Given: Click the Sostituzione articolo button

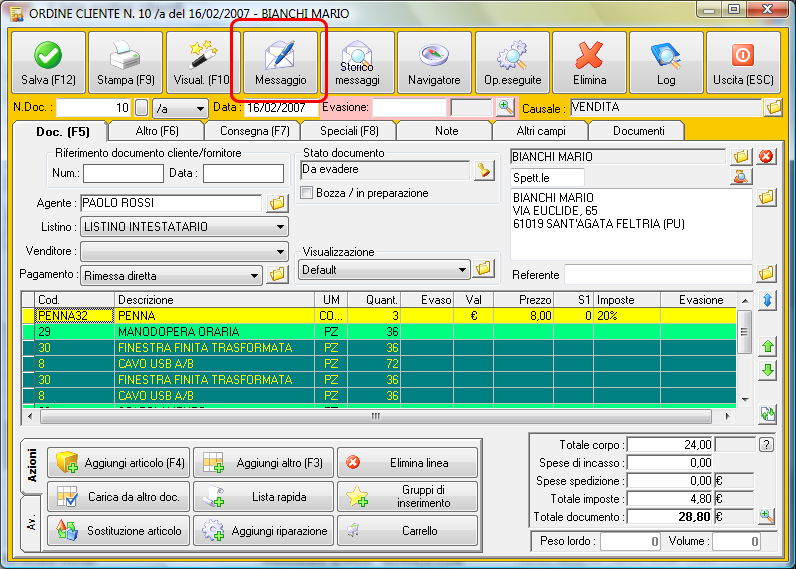Looking at the screenshot, I should click(x=119, y=530).
